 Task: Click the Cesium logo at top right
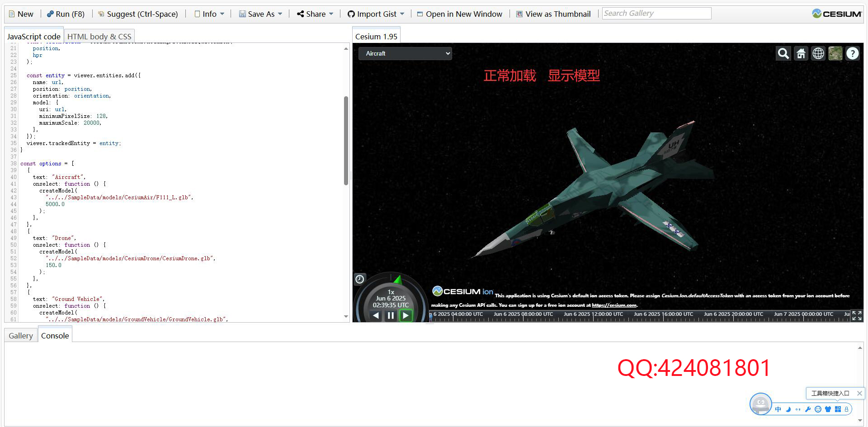[x=837, y=14]
